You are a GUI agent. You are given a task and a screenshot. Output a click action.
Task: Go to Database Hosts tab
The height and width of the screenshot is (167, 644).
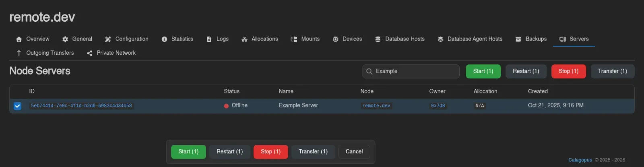point(400,39)
